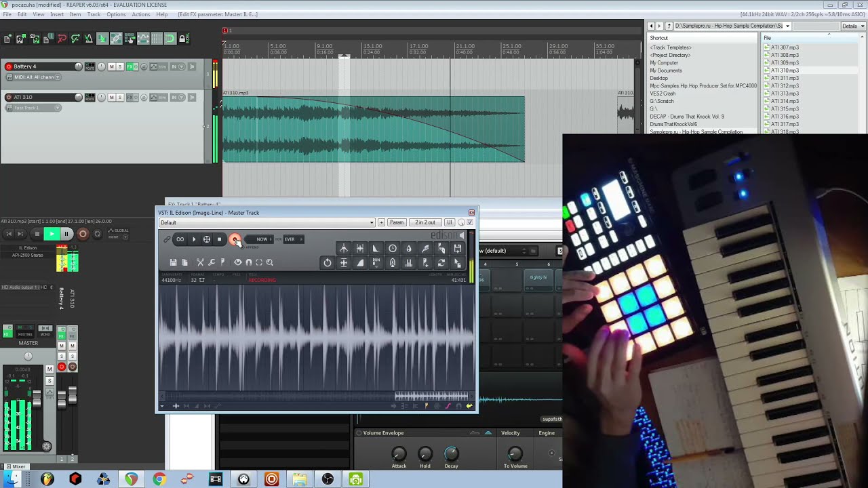Open FX chain of Battery 4 track

(x=130, y=66)
